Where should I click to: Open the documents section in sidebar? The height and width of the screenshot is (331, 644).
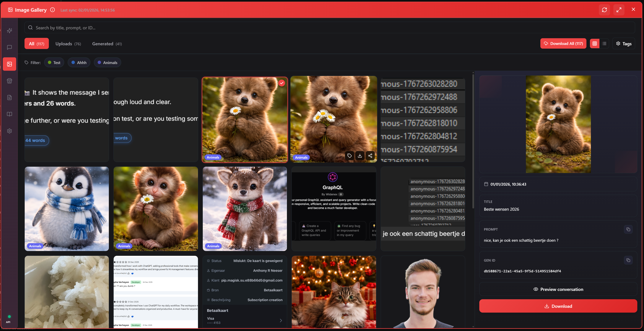[x=9, y=97]
